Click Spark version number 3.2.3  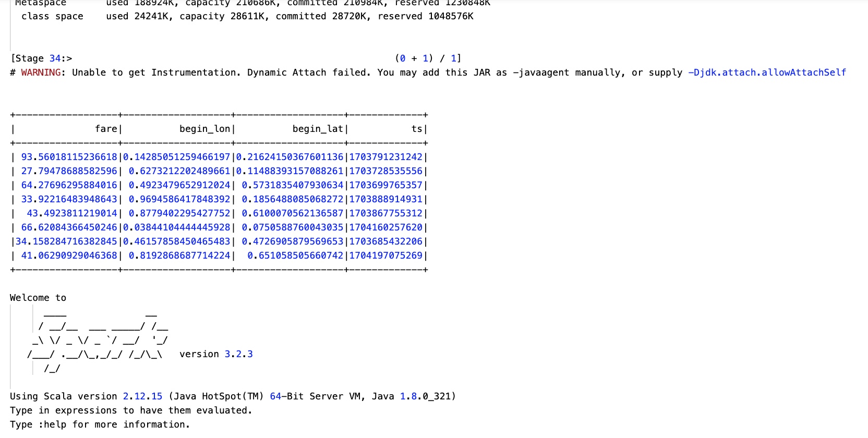pyautogui.click(x=238, y=354)
